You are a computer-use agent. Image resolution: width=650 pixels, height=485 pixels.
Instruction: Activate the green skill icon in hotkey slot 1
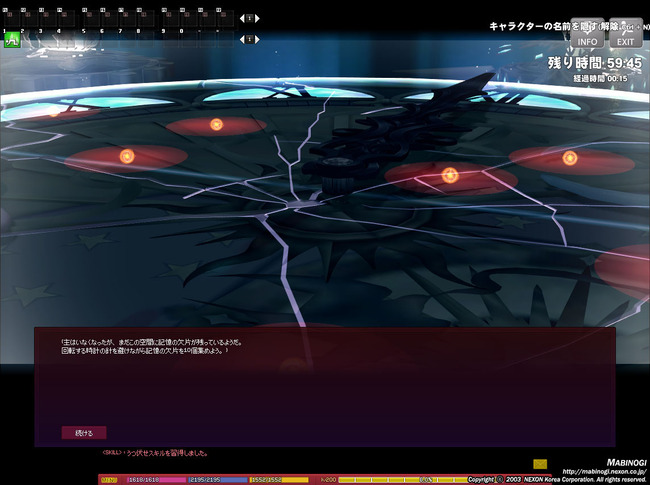coord(12,40)
